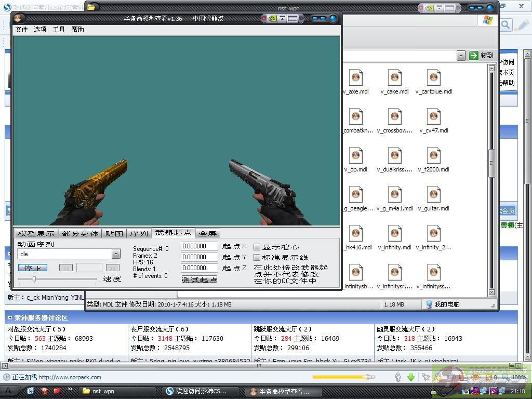Click the green download arrow in status bar
Viewport: 532px width, 399px height.
pyautogui.click(x=410, y=377)
